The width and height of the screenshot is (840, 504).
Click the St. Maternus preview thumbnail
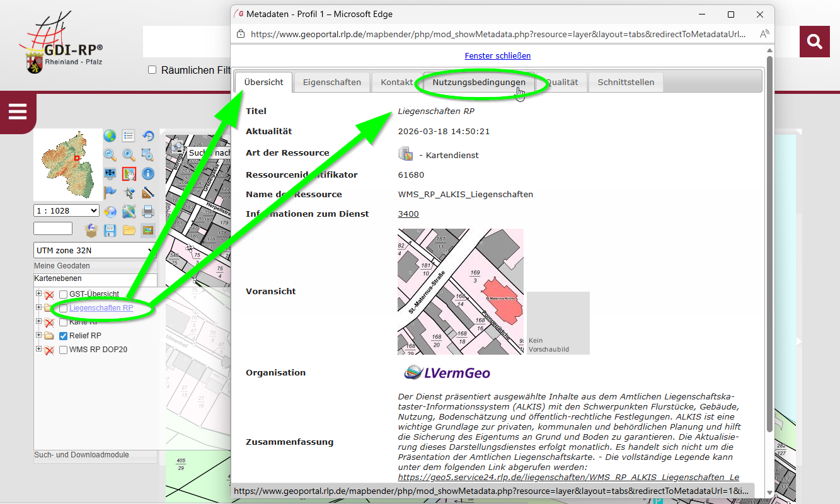[460, 292]
